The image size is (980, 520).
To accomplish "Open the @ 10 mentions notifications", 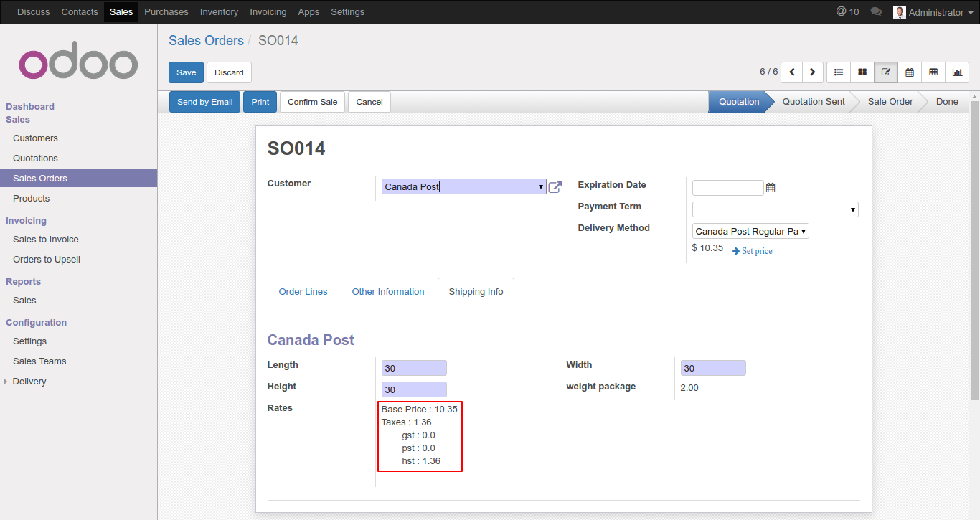I will coord(847,12).
